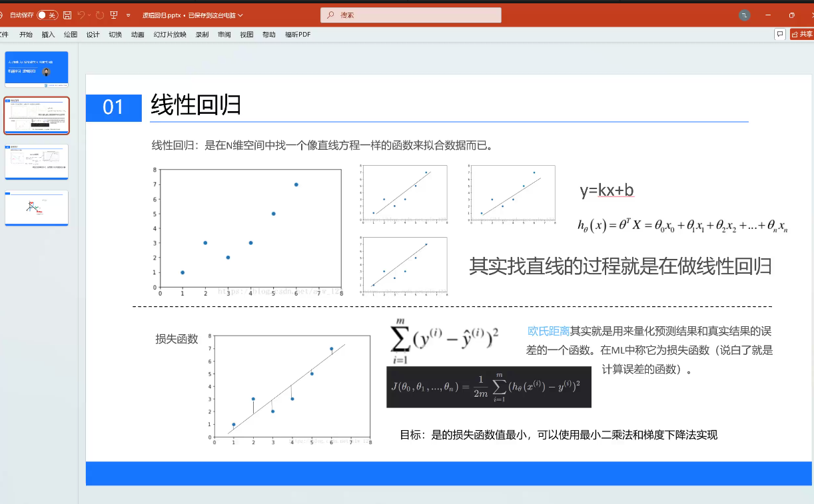Start slideshow from beginning icon
Viewport: 814px width, 504px height.
115,15
